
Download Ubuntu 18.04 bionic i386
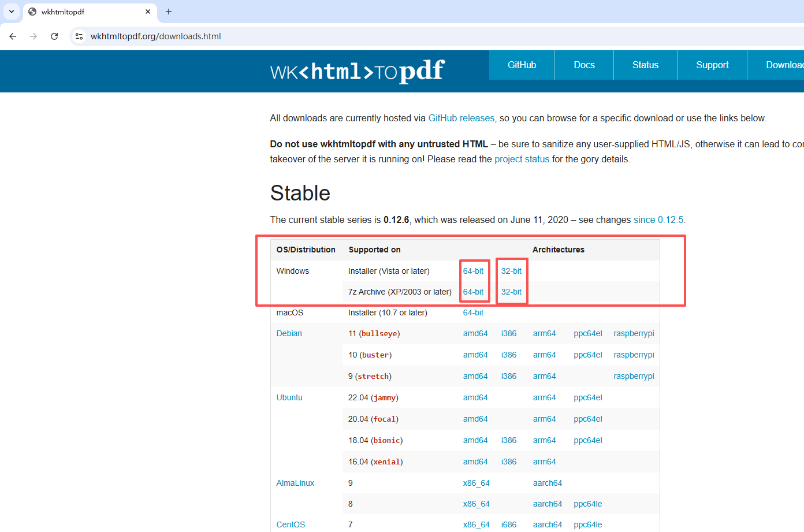point(509,440)
